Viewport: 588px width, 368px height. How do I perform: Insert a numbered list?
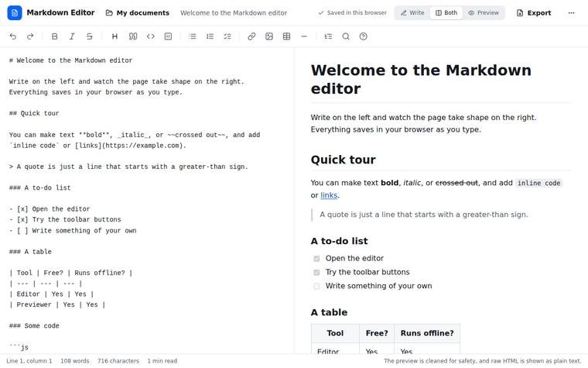pyautogui.click(x=210, y=36)
